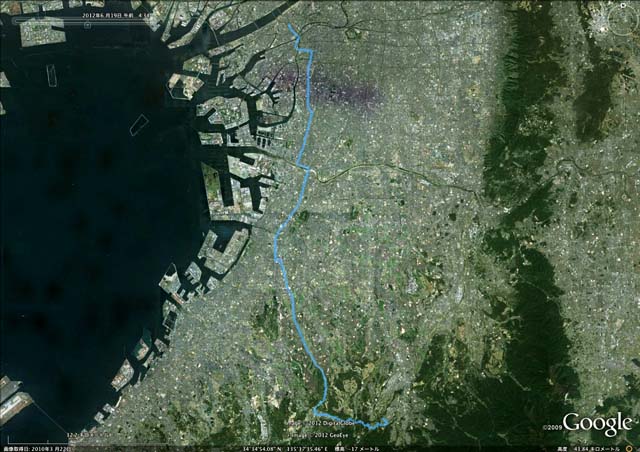Image resolution: width=640 pixels, height=452 pixels.
Task: Click the 2009 copyright mark beside the Google logo
Action: [553, 428]
